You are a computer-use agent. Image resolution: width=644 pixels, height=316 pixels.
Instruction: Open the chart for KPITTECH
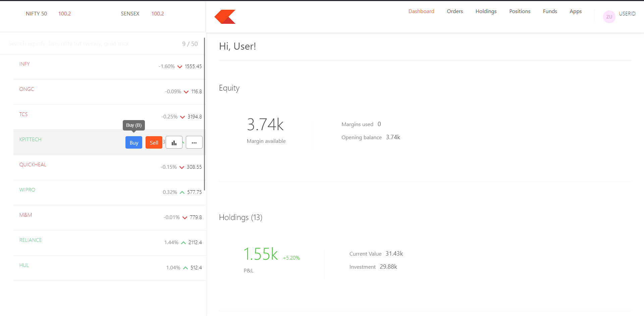click(174, 142)
